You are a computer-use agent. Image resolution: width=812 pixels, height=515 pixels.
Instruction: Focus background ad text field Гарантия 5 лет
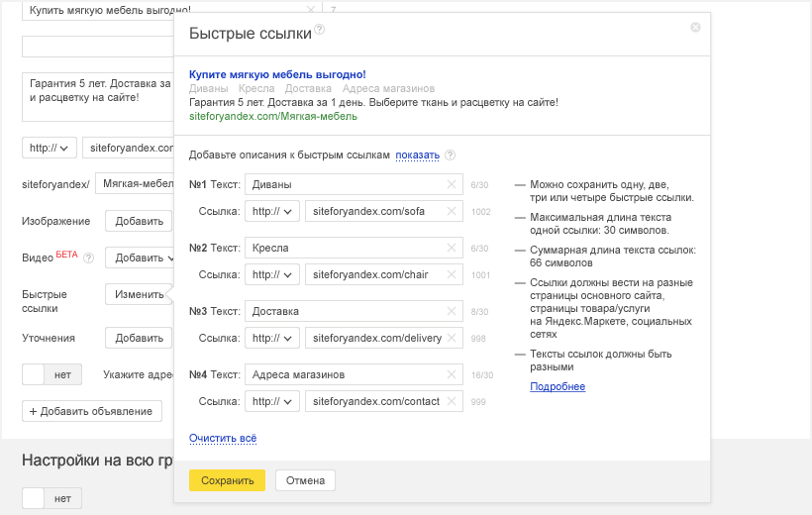coord(98,97)
